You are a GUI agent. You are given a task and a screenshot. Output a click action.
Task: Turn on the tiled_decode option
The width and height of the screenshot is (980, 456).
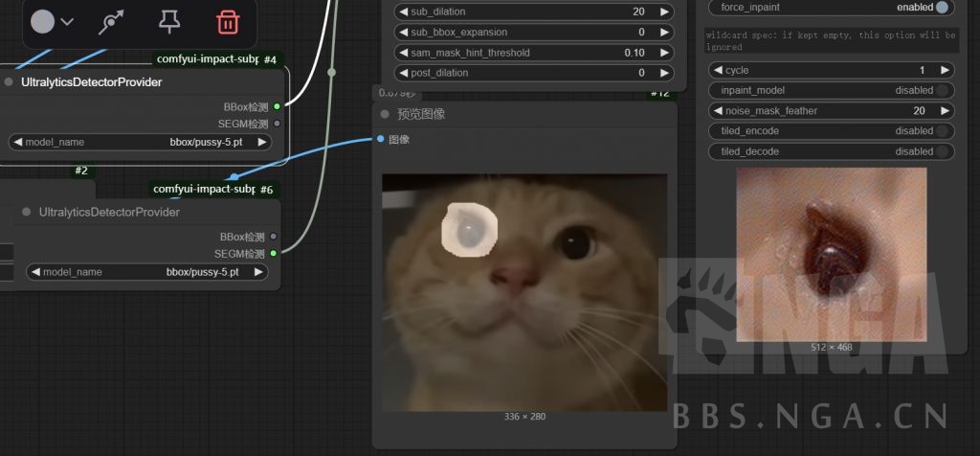coord(942,151)
